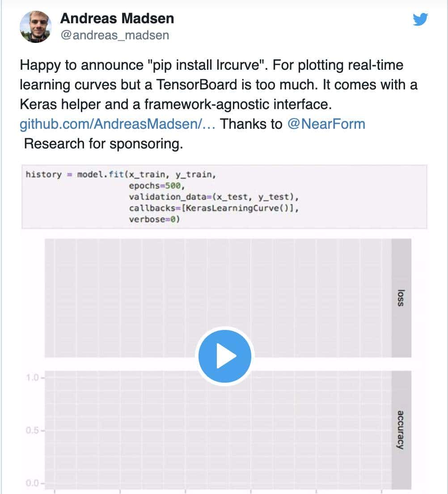Open the @andreas_madsen handle link
Screen dimensions: 448x494
tap(114, 35)
